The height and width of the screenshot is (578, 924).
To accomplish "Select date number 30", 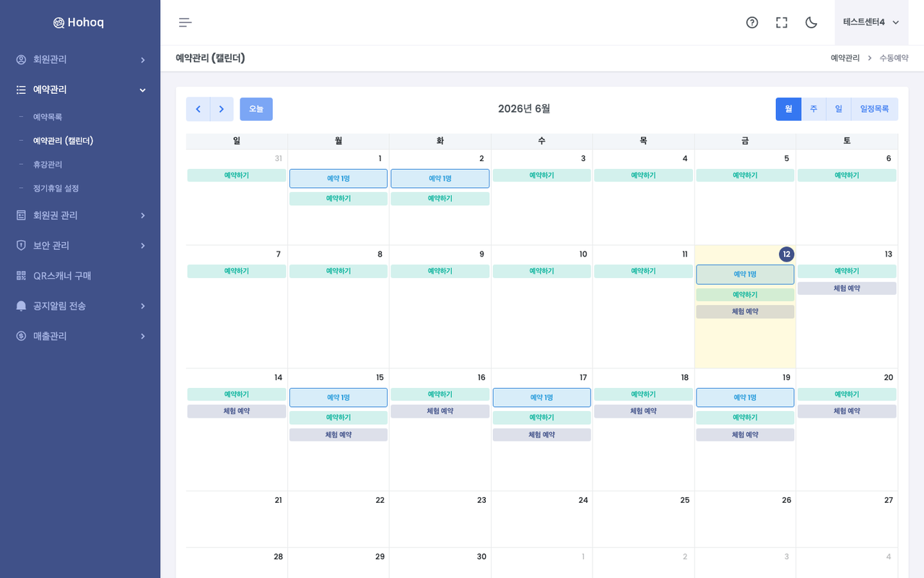I will point(481,556).
